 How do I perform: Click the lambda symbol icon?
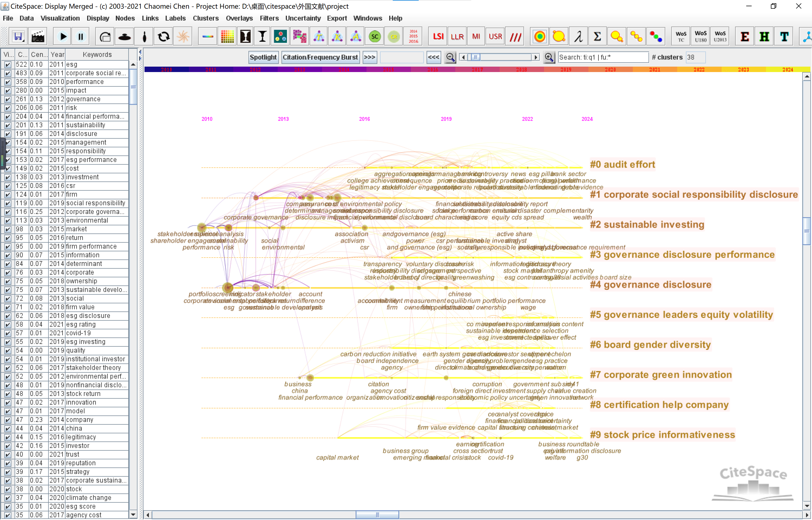tap(578, 37)
